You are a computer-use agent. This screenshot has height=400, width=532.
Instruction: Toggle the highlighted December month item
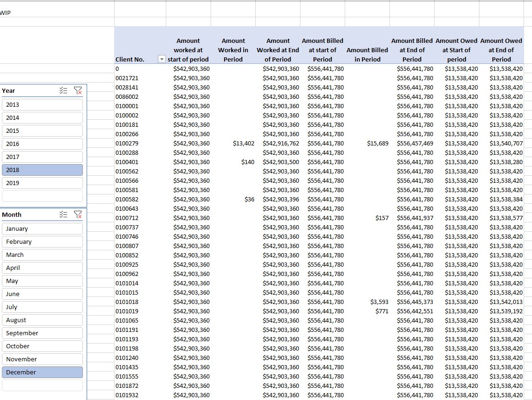click(42, 372)
